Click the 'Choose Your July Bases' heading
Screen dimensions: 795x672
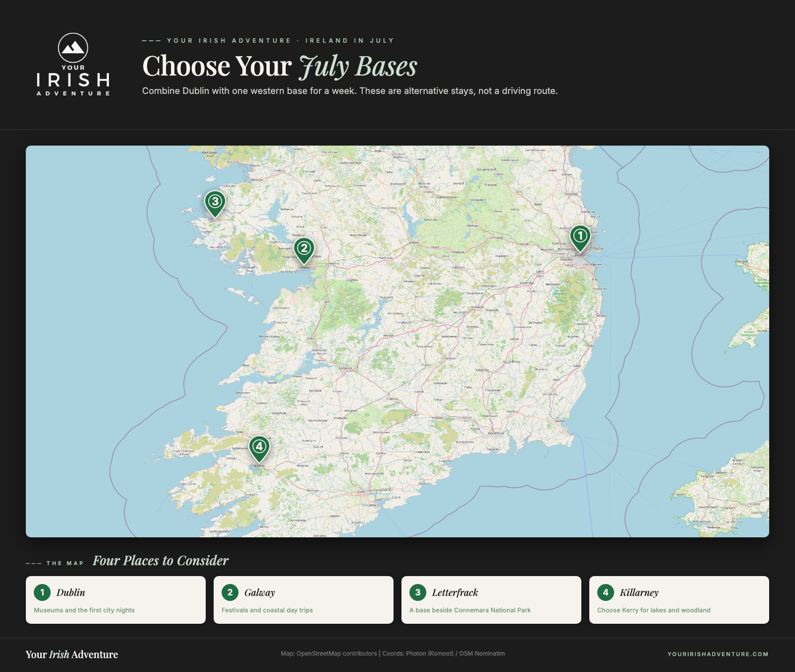(x=280, y=66)
